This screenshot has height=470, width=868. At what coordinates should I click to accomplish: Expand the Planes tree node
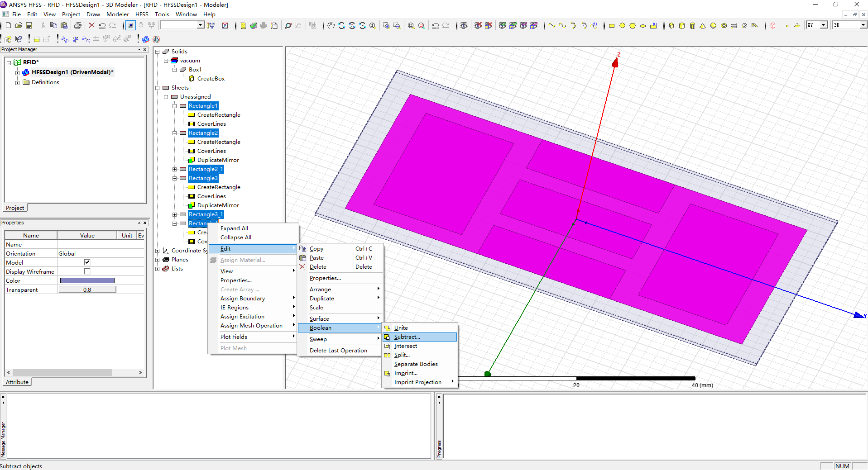[x=158, y=260]
